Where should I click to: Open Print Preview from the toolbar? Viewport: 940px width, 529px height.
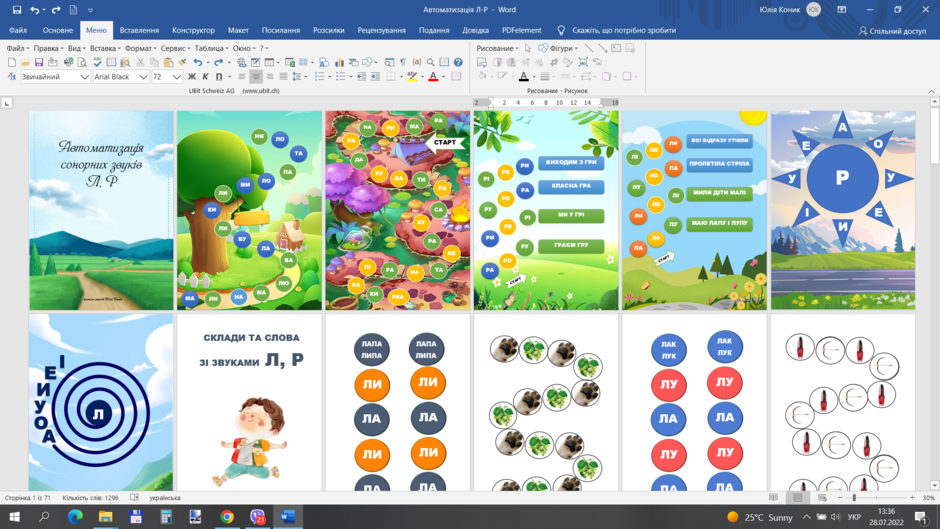pyautogui.click(x=82, y=62)
